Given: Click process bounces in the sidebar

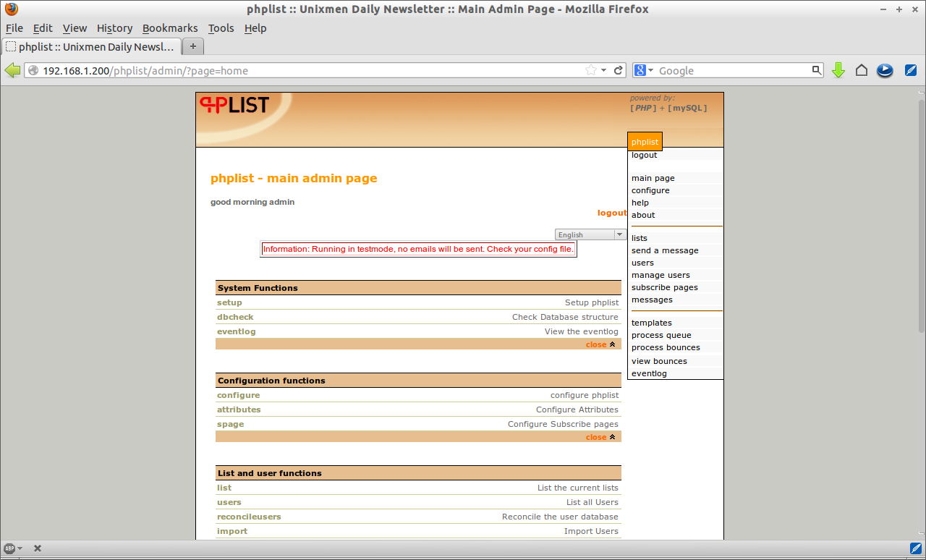Looking at the screenshot, I should tap(666, 347).
